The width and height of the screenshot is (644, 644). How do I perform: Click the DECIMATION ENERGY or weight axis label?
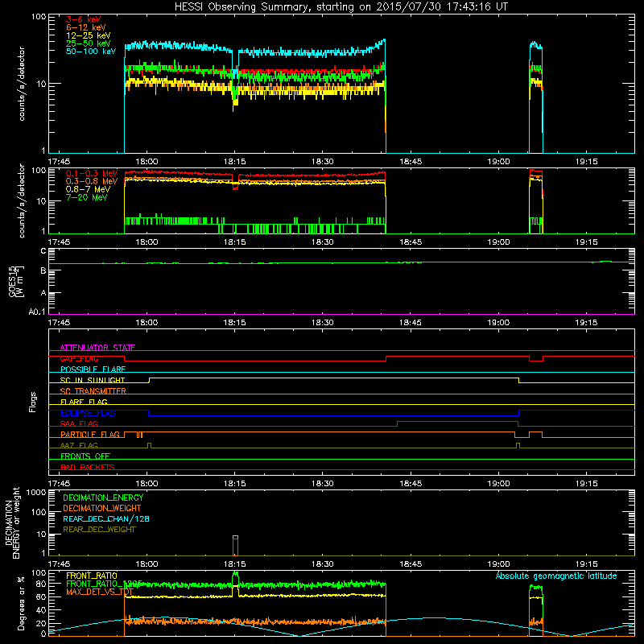pos(12,523)
